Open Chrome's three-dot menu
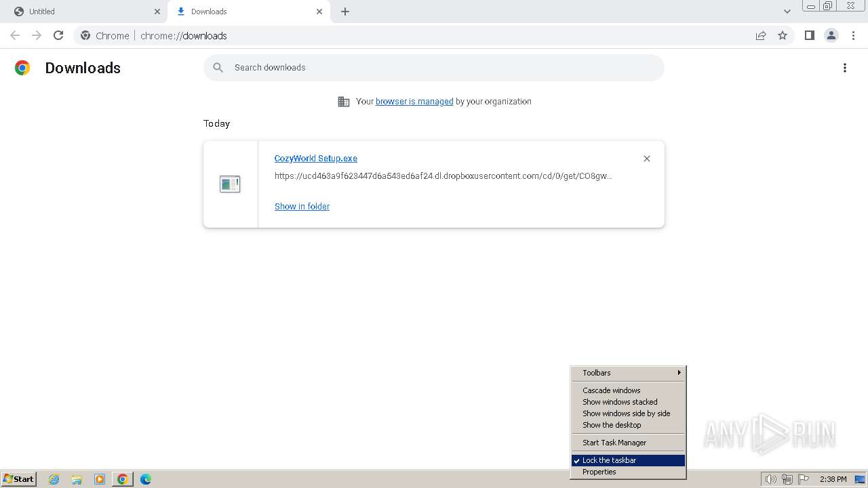Screen dimensions: 868x488 coord(854,35)
